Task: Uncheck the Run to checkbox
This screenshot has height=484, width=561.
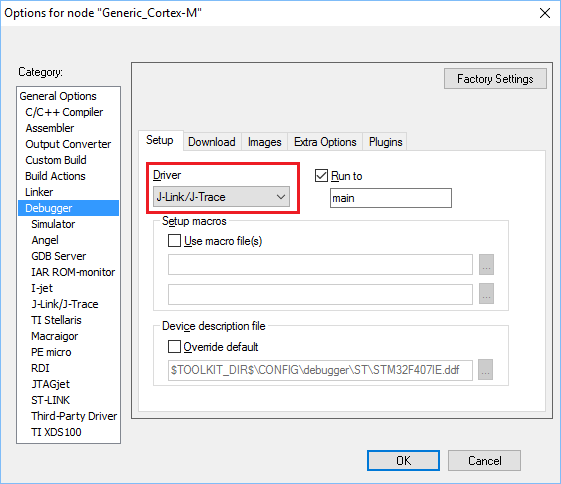Action: (x=321, y=176)
